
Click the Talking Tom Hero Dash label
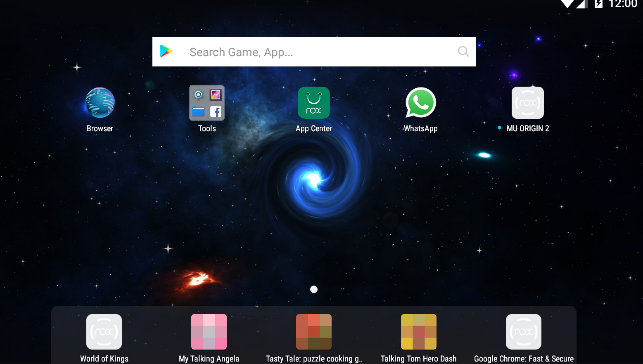point(419,359)
